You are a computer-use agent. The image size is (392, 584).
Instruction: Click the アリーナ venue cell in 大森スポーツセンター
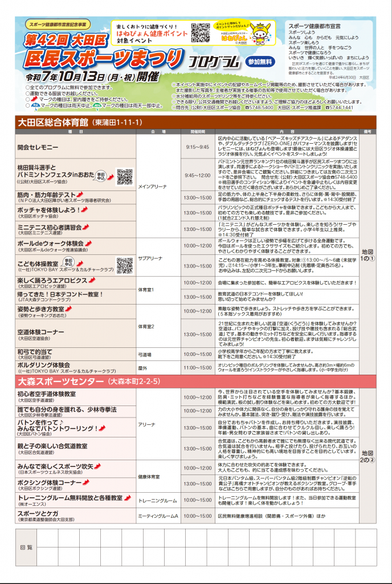tap(159, 424)
